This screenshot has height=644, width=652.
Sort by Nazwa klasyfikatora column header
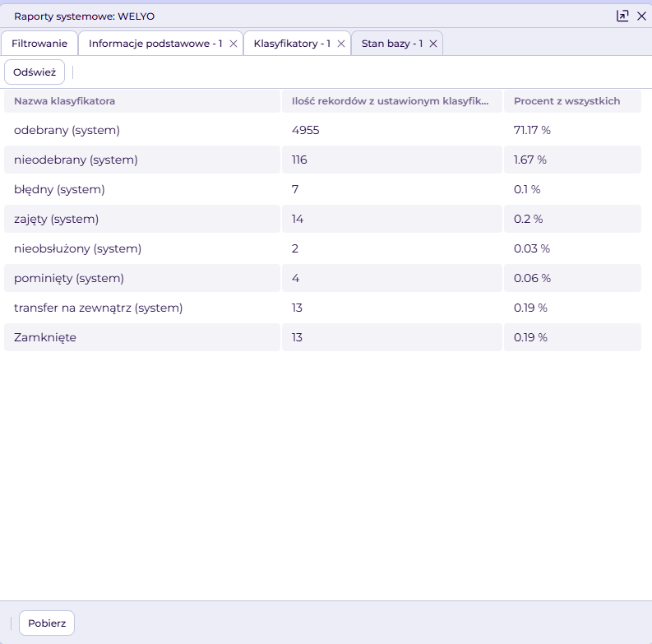142,101
